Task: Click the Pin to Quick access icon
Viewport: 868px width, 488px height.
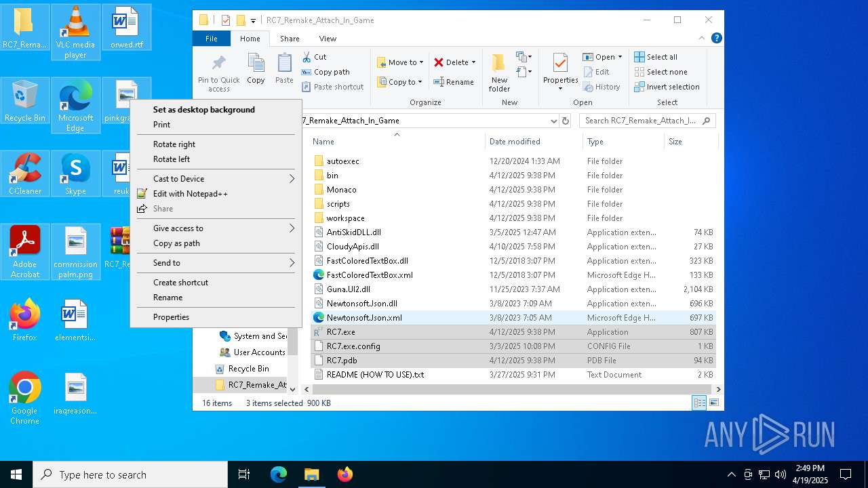Action: [x=219, y=64]
